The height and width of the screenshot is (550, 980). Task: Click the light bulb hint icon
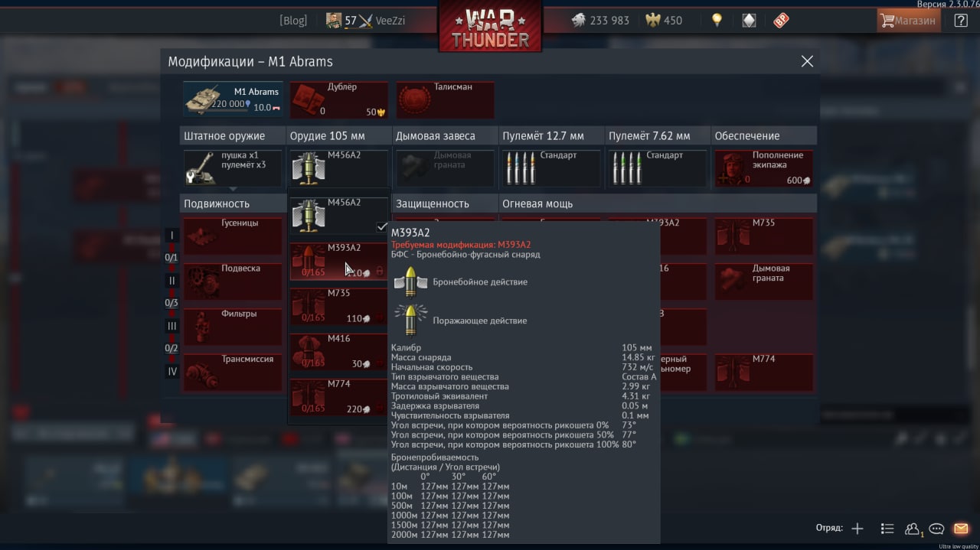[x=717, y=21]
